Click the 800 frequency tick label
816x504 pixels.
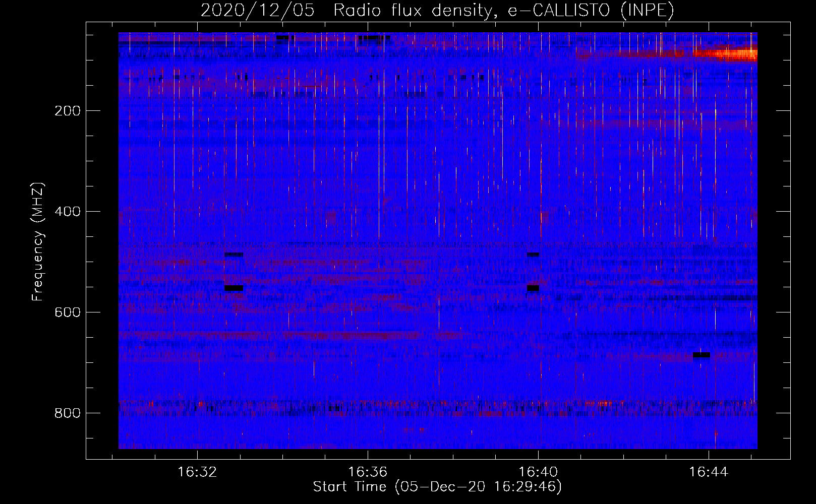[x=68, y=413]
